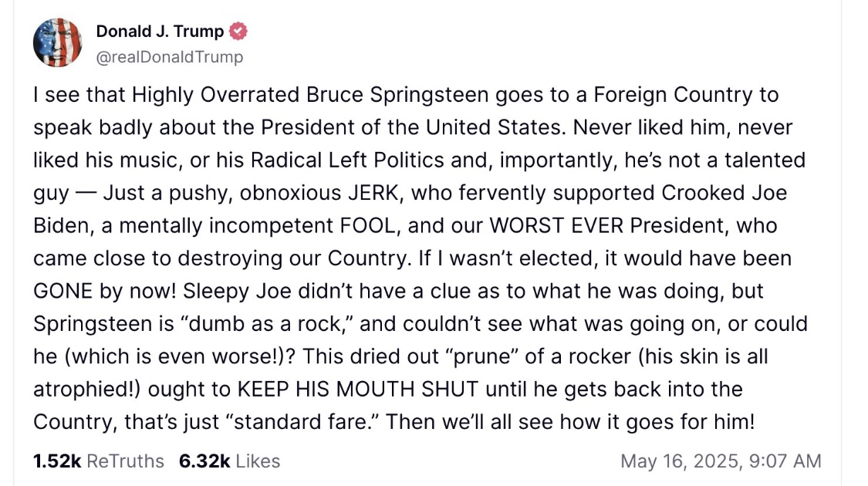Open the 6.32k Likes count
This screenshot has height=486, width=868.
204,461
